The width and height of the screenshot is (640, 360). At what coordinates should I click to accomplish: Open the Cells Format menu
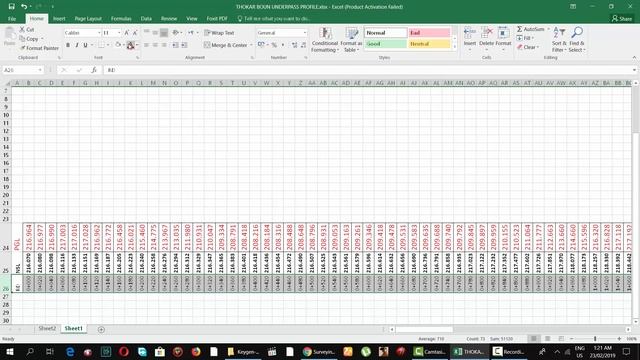click(503, 39)
